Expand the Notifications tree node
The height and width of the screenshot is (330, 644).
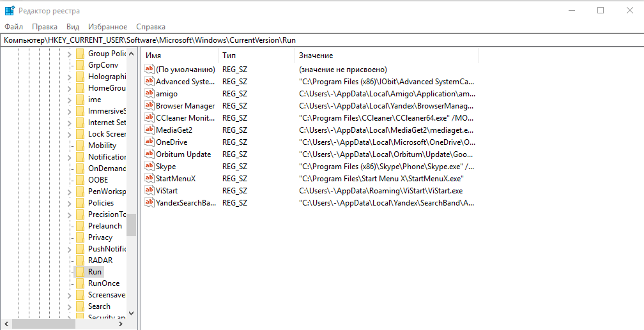(69, 157)
